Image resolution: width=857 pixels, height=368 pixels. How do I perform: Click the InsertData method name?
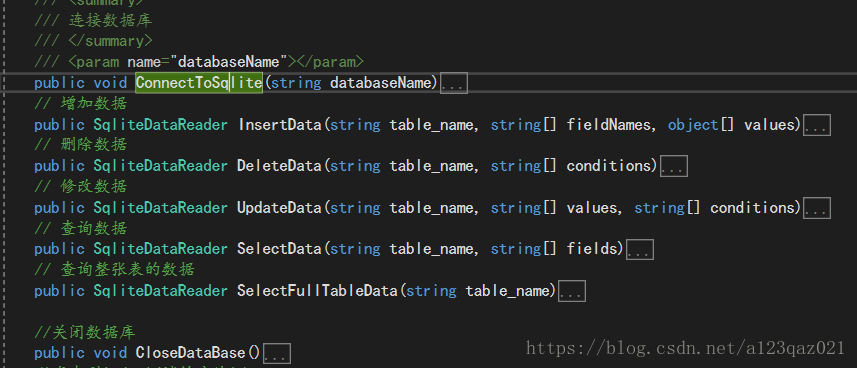coord(279,125)
